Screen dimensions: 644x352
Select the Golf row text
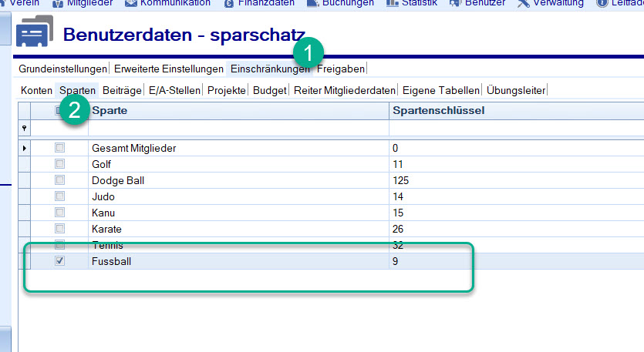coord(102,165)
